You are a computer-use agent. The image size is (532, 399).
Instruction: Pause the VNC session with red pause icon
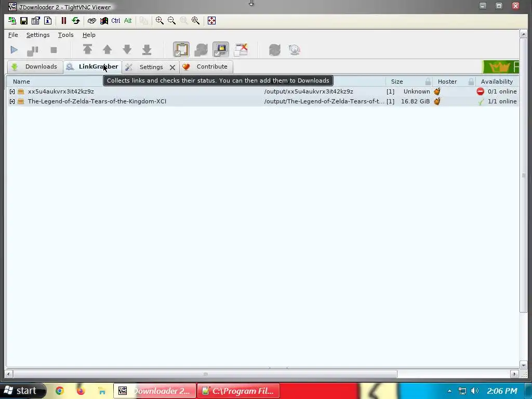point(63,21)
